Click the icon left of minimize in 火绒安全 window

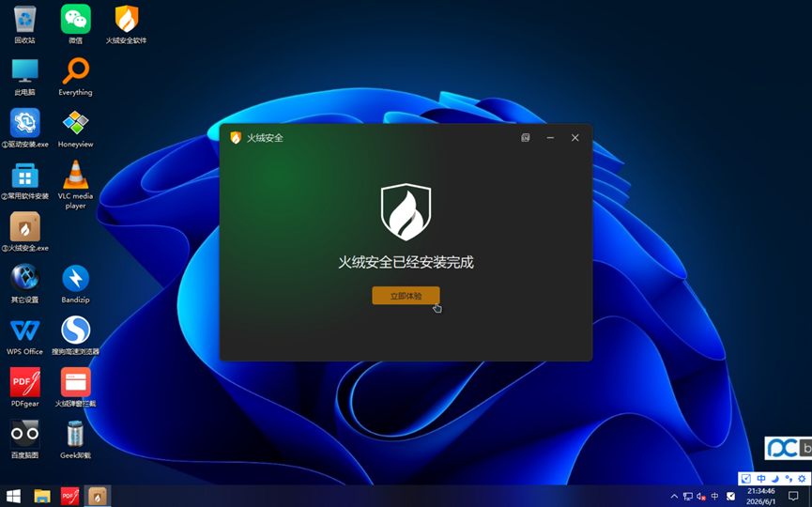coord(525,138)
